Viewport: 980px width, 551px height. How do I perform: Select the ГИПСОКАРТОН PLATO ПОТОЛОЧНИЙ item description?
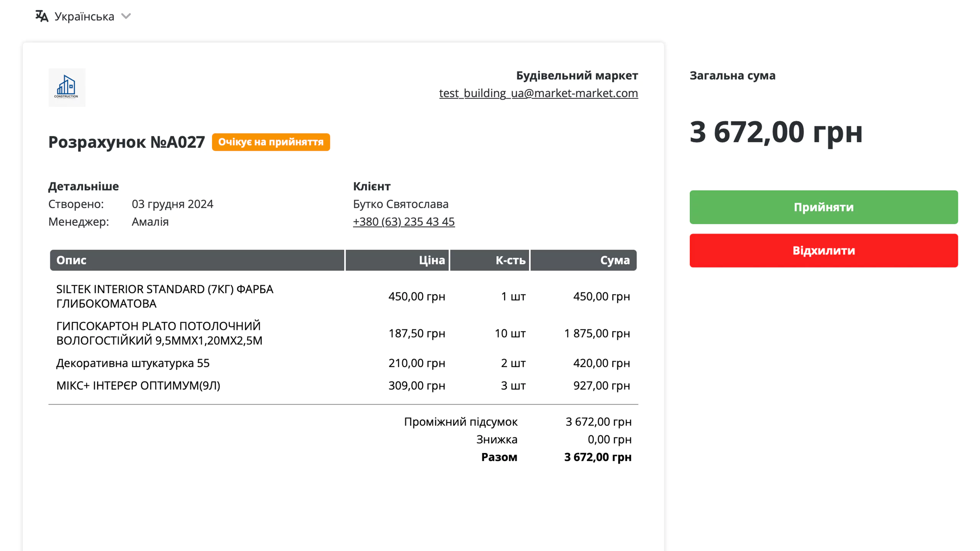pyautogui.click(x=159, y=333)
